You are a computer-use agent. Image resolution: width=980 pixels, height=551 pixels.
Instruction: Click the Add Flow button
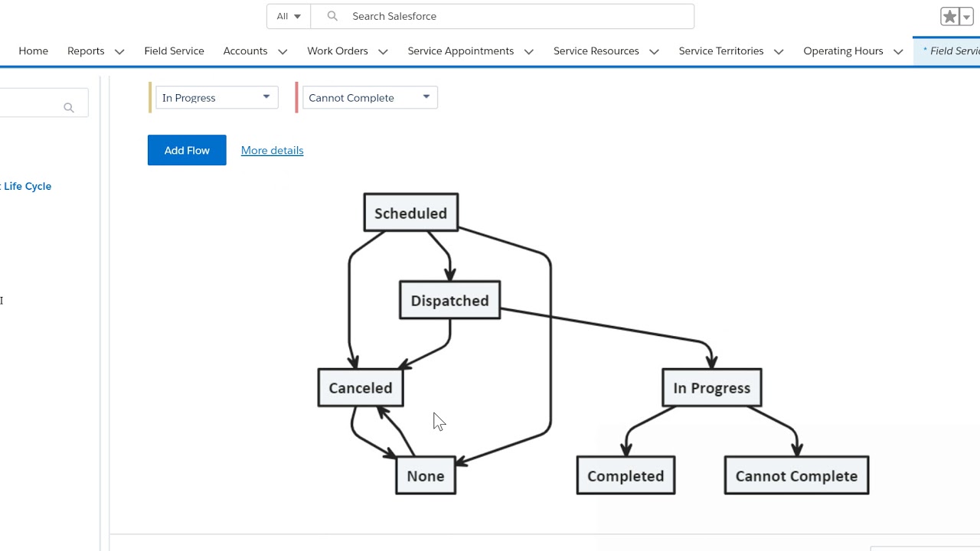pyautogui.click(x=187, y=150)
